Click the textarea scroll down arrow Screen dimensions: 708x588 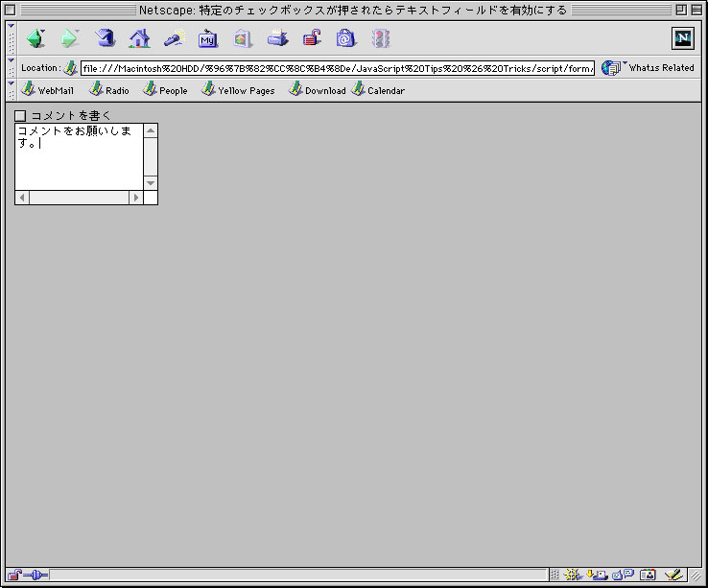coord(151,183)
